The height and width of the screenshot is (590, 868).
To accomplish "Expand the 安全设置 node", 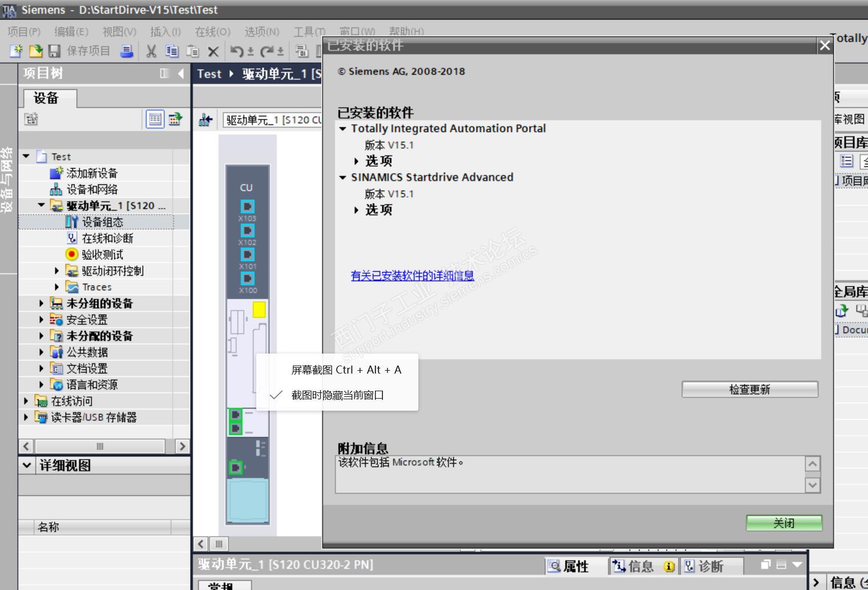I will coord(41,320).
